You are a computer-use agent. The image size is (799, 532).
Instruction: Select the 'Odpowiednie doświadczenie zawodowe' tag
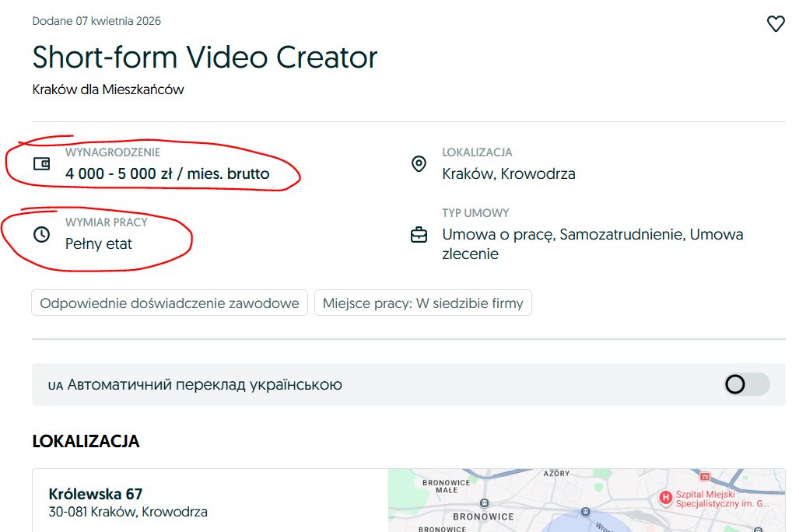tap(170, 303)
